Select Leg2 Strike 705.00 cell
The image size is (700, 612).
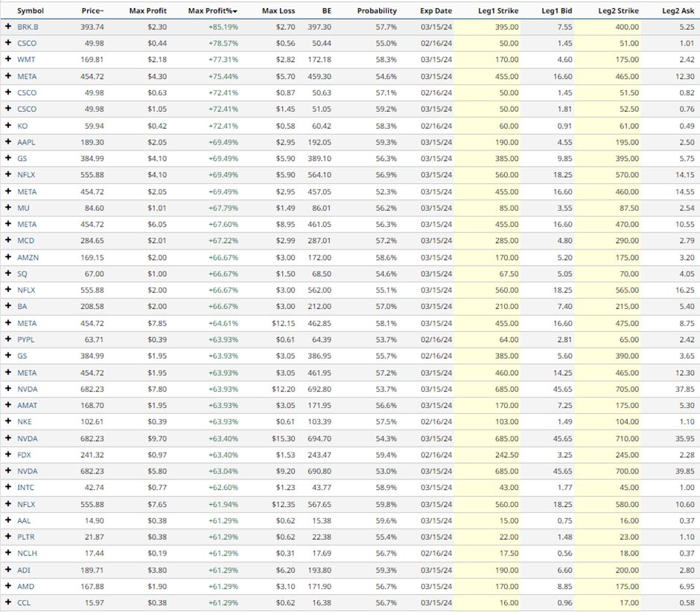(x=627, y=389)
